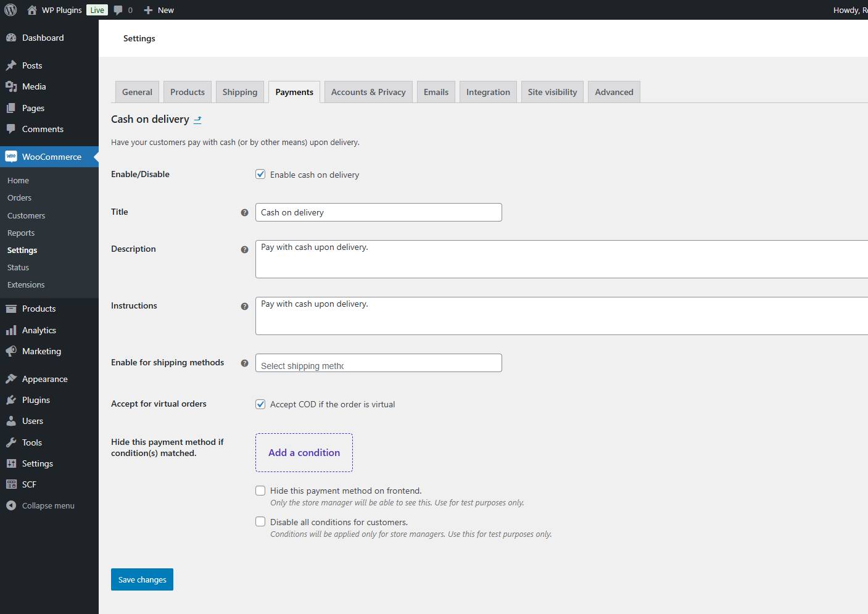Open WooCommerce Extensions submenu

point(26,284)
